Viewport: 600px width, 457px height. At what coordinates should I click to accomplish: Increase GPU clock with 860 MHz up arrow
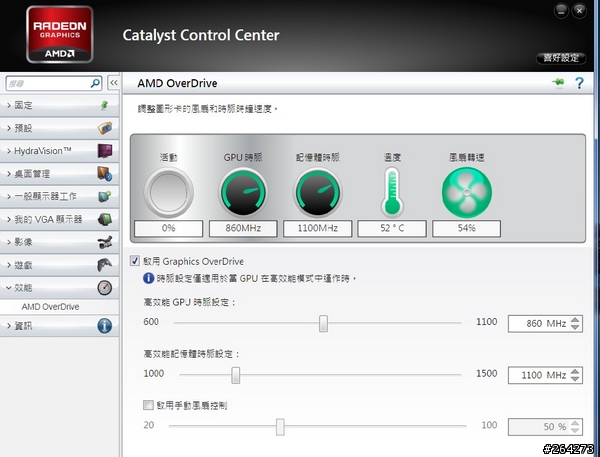pos(575,320)
